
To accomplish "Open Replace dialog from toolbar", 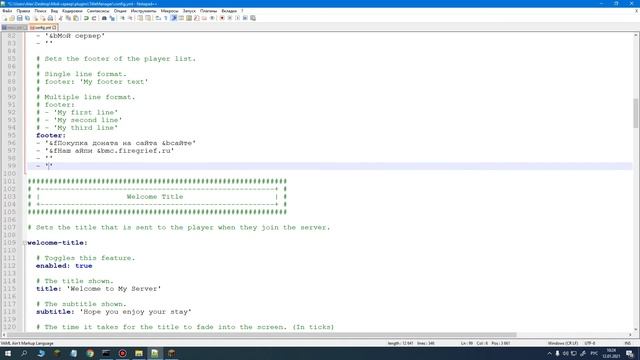I will (112, 18).
